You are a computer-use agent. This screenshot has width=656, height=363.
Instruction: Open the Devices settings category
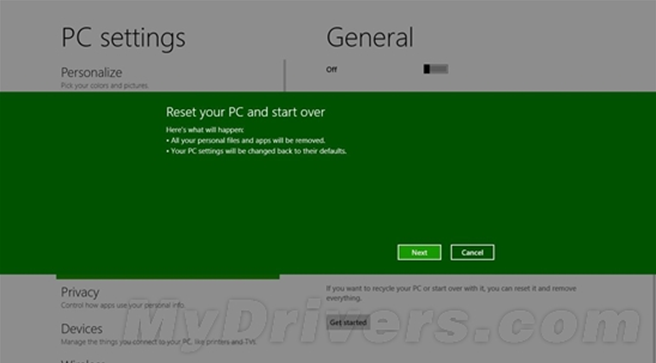point(82,329)
